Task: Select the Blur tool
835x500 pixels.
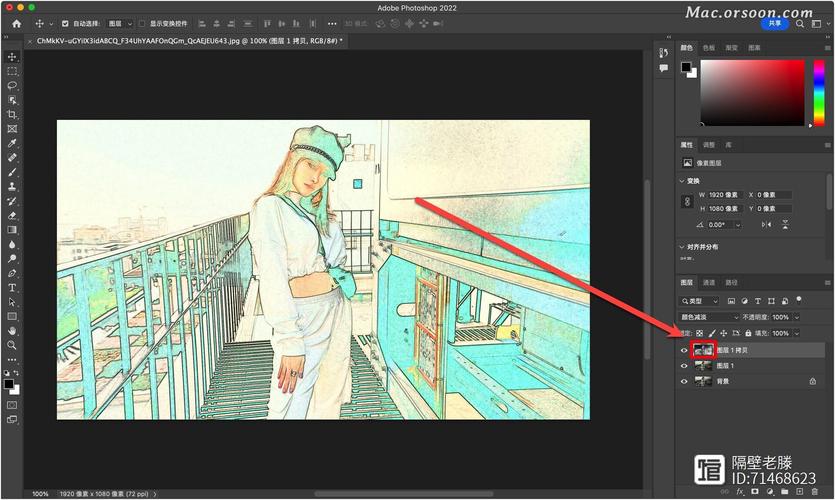Action: [x=12, y=244]
